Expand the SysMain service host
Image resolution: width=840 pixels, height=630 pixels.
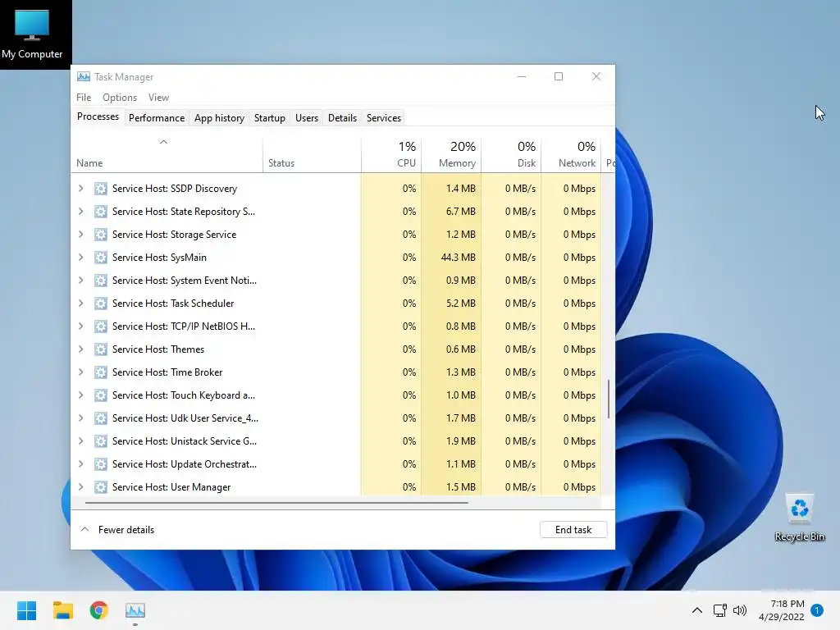coord(81,258)
